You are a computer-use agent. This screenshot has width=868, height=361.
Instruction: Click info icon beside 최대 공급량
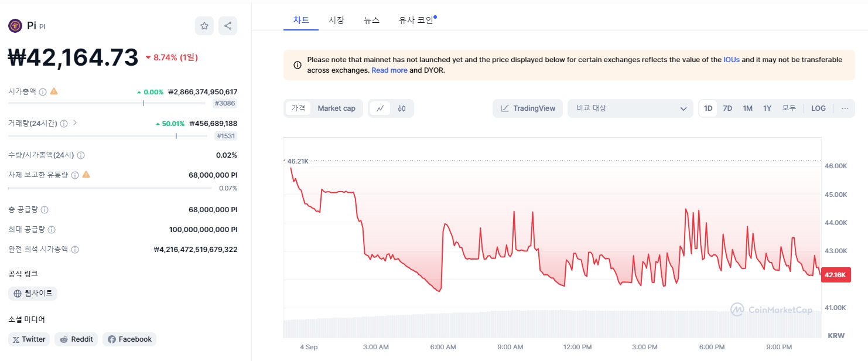52,230
